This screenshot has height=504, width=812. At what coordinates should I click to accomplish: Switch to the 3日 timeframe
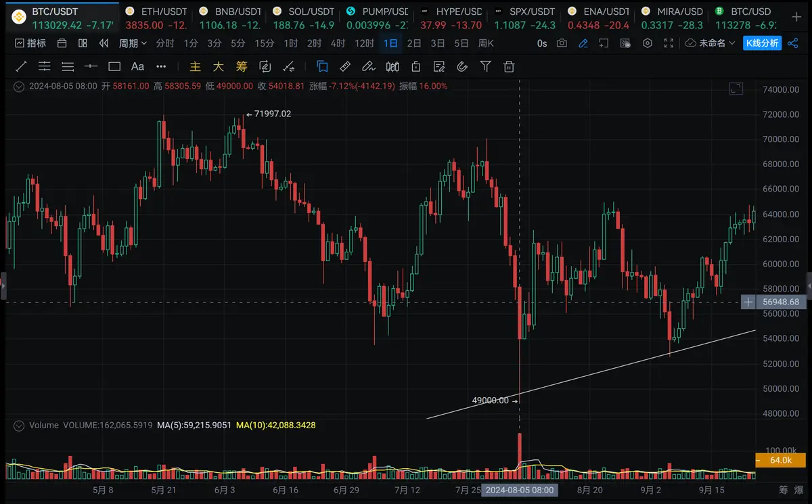[438, 43]
